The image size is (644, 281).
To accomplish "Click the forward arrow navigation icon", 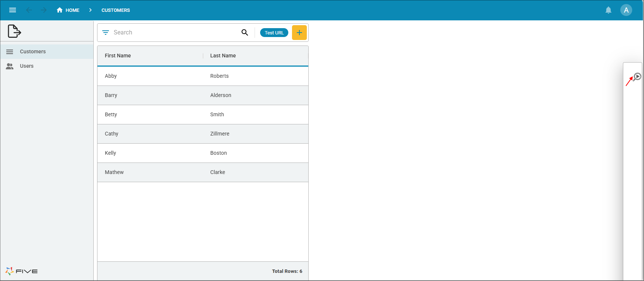I will 44,10.
